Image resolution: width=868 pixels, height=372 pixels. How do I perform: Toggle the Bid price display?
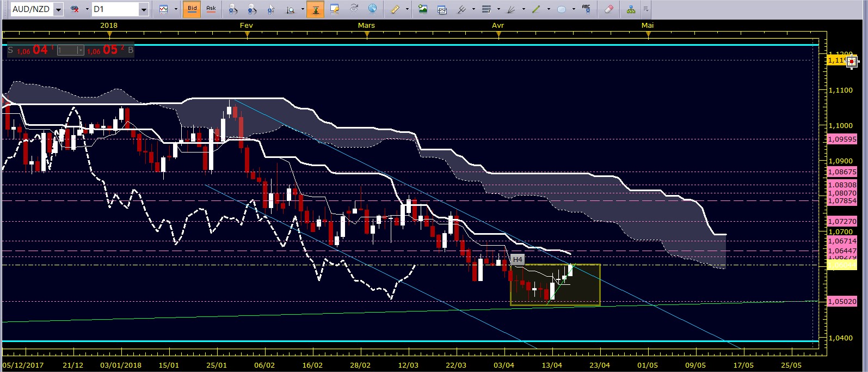(x=192, y=9)
